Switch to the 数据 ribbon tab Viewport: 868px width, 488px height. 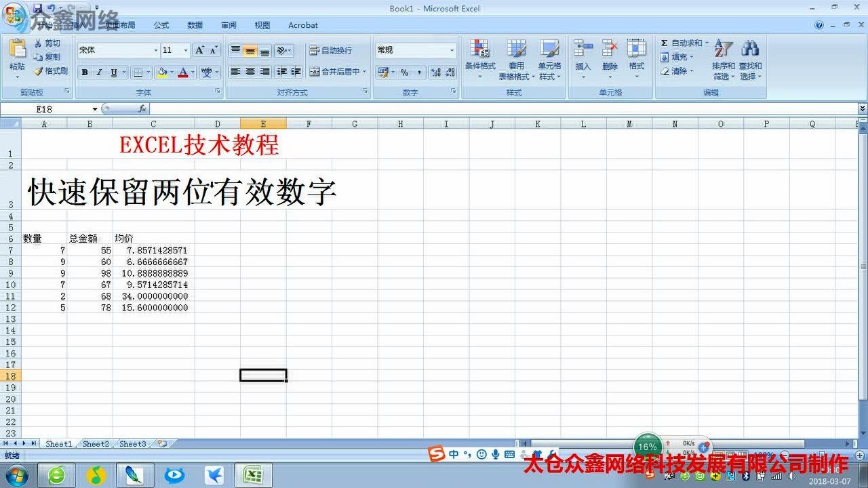tap(195, 25)
